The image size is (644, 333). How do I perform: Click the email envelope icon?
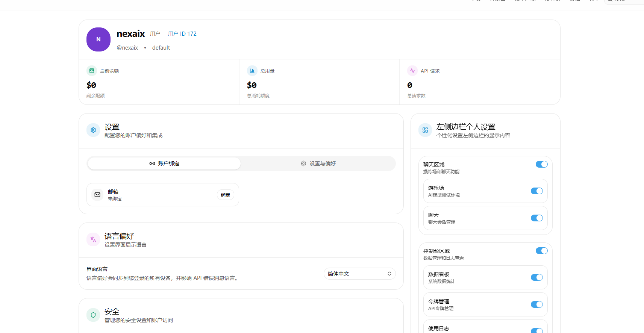coord(97,195)
